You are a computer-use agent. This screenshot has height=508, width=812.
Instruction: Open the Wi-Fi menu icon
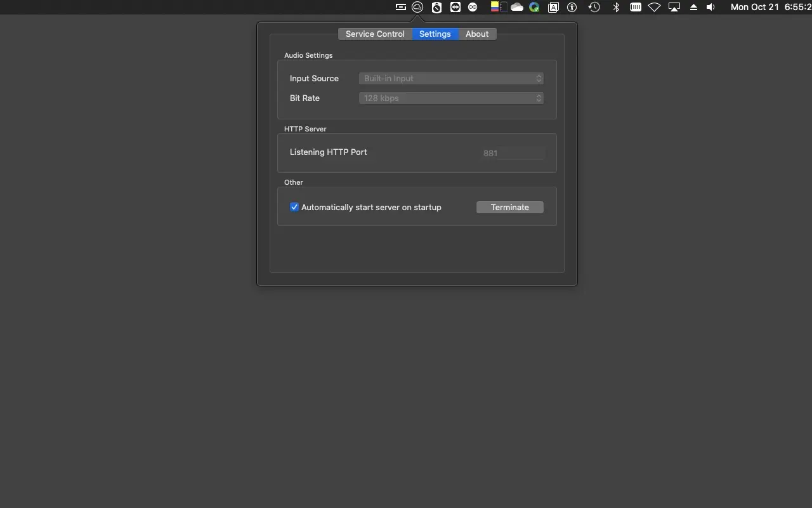(x=654, y=7)
